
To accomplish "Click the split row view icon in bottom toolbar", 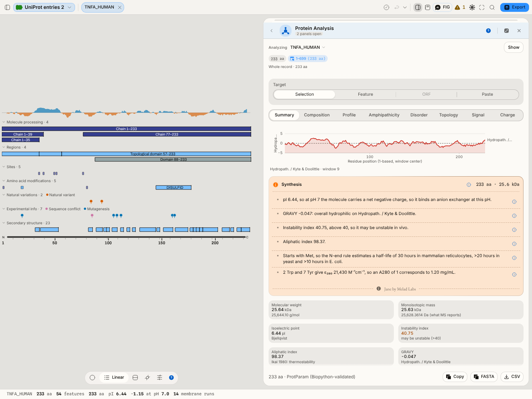I will [135, 378].
